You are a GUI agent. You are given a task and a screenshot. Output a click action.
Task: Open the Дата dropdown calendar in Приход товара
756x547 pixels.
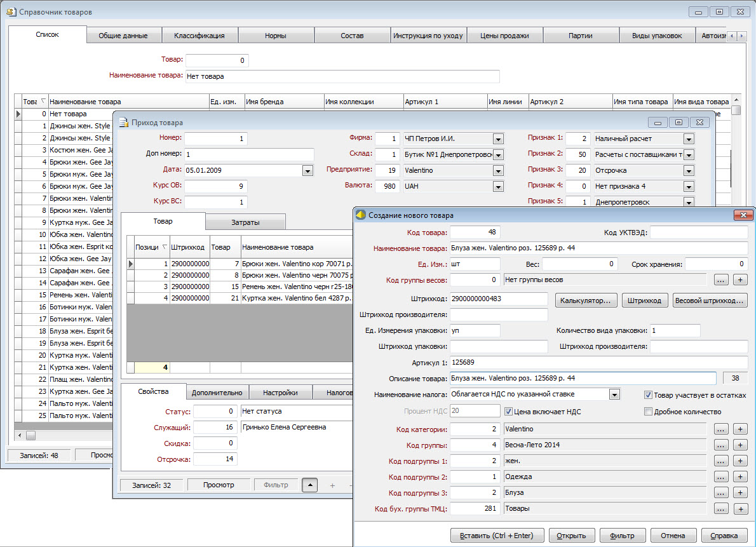click(x=307, y=170)
